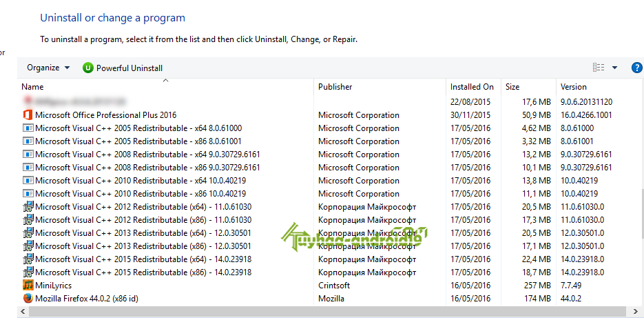644x318 pixels.
Task: Click the horizontal scrollbar thumb
Action: tap(326, 311)
